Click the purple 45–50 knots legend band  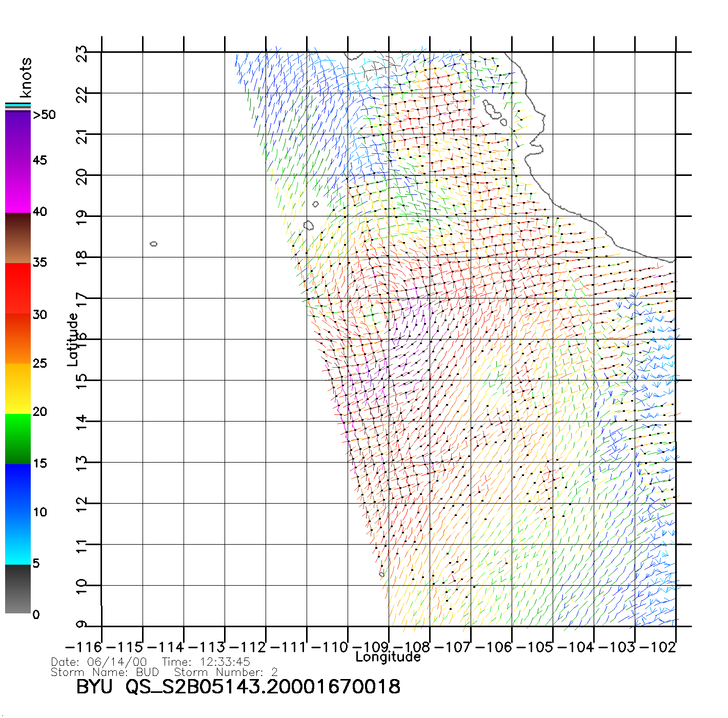[x=18, y=136]
